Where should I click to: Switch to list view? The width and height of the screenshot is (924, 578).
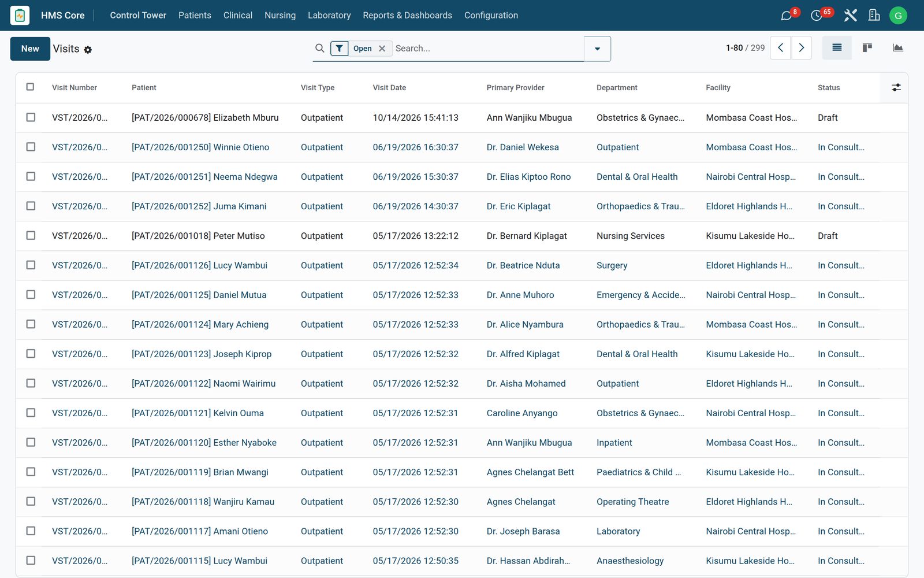(837, 48)
